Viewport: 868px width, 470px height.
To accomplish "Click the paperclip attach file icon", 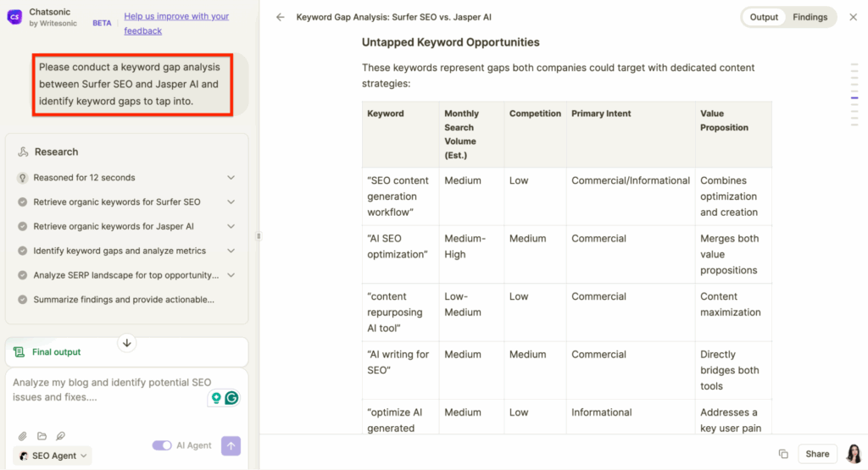I will 23,436.
